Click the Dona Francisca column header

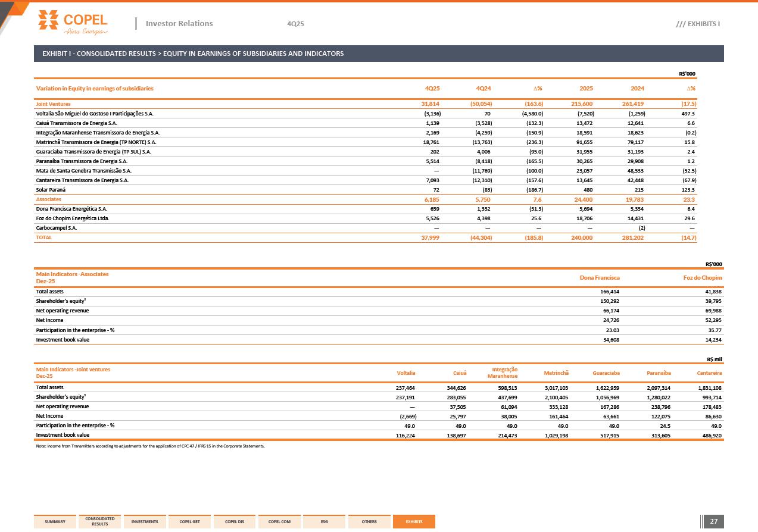coord(600,278)
